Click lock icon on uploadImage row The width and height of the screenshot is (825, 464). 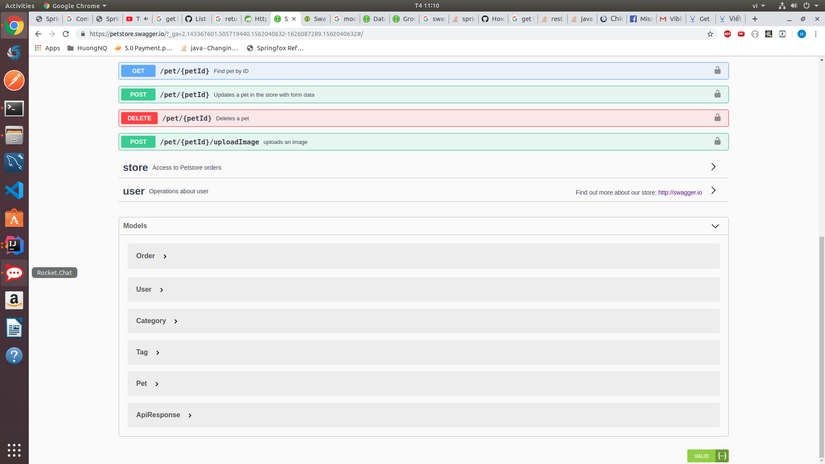(717, 142)
